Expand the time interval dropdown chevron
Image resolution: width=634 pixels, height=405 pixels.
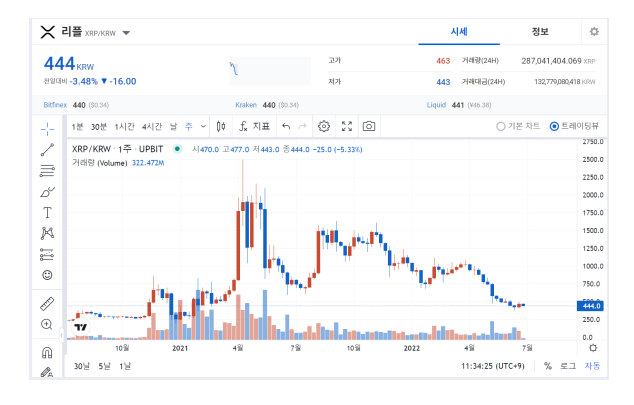tap(203, 127)
